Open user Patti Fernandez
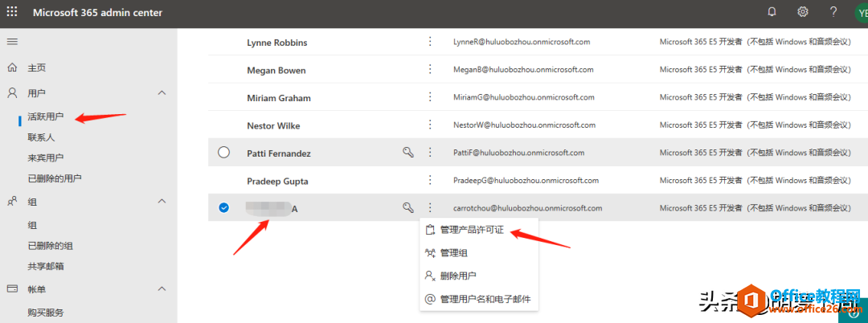 (278, 153)
